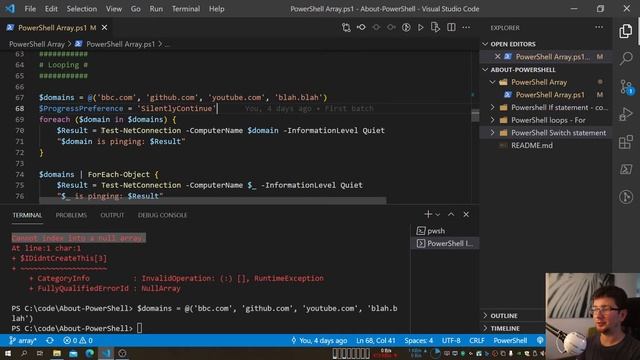This screenshot has width=640, height=360.
Task: Expand the Timeline section
Action: tap(505, 328)
